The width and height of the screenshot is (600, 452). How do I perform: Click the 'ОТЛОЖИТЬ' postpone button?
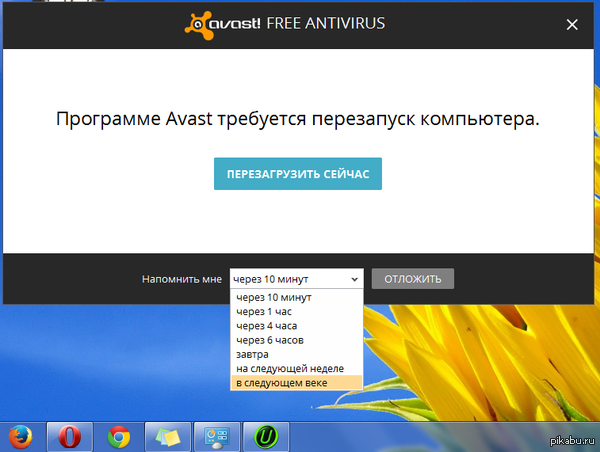[x=413, y=278]
